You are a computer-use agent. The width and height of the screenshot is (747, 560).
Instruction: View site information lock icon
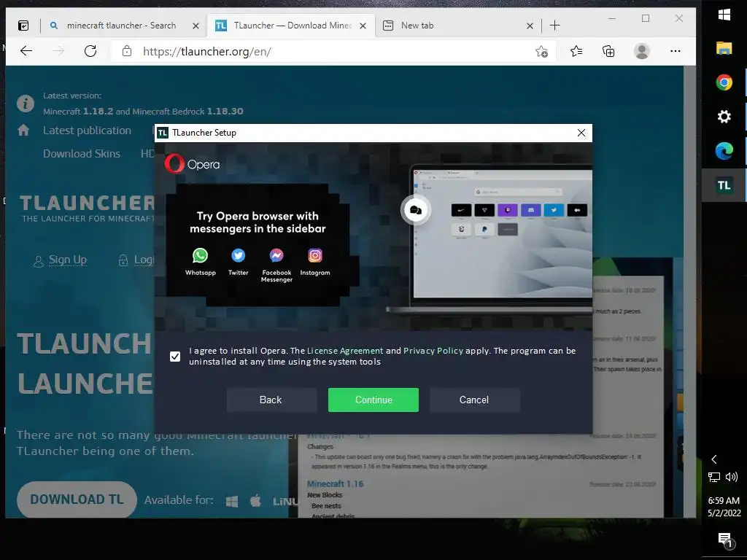127,51
